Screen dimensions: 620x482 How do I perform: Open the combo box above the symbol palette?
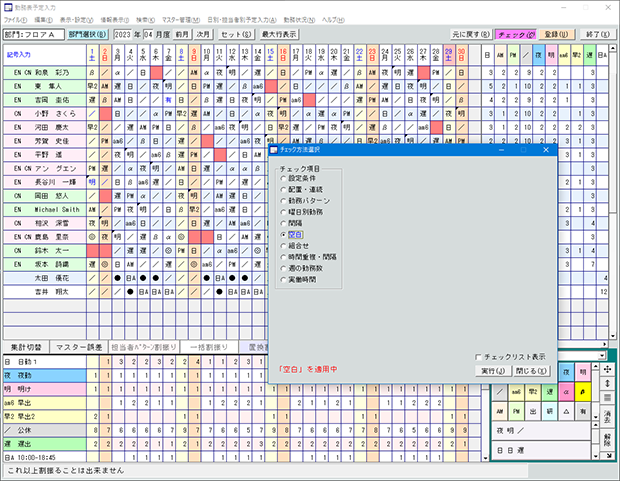[x=602, y=355]
